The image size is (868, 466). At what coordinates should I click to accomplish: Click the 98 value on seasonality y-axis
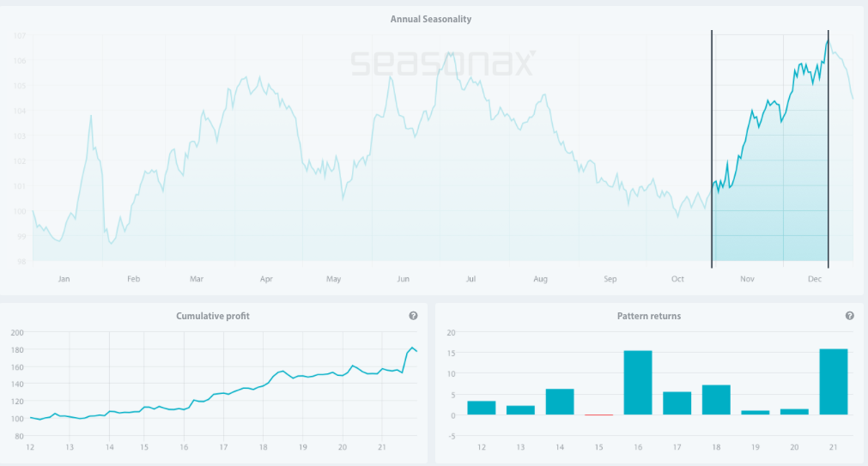[x=21, y=261]
